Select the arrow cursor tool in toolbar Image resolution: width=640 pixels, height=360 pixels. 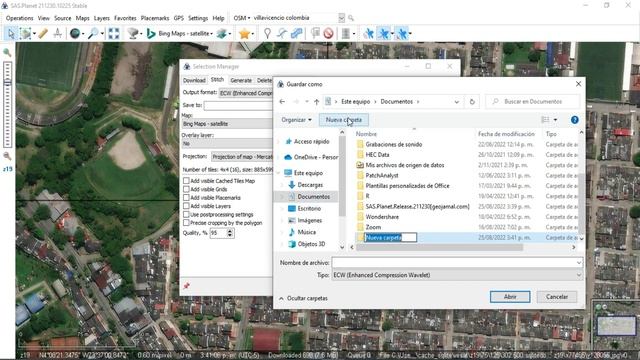point(11,33)
